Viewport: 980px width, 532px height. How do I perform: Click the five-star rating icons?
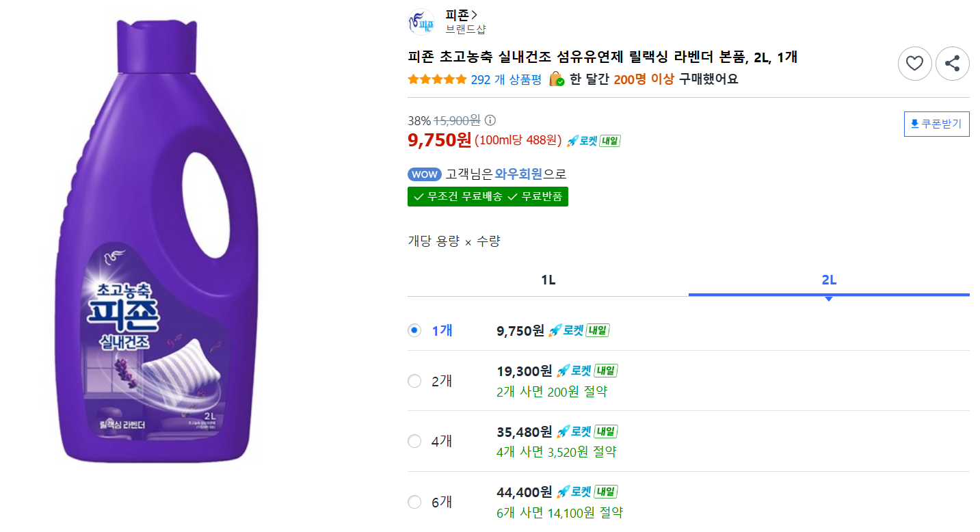click(437, 79)
